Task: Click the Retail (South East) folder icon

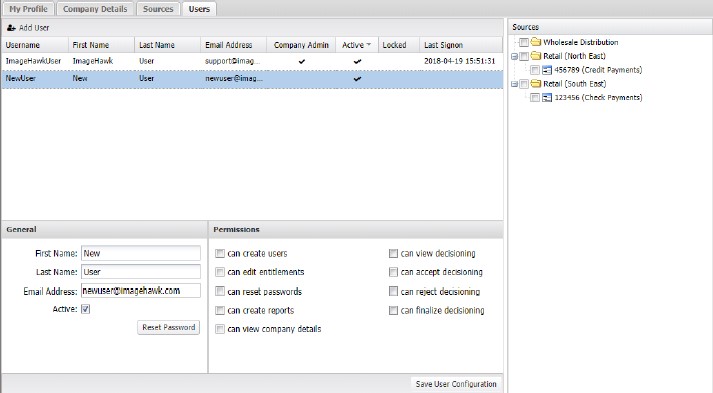Action: (x=536, y=84)
